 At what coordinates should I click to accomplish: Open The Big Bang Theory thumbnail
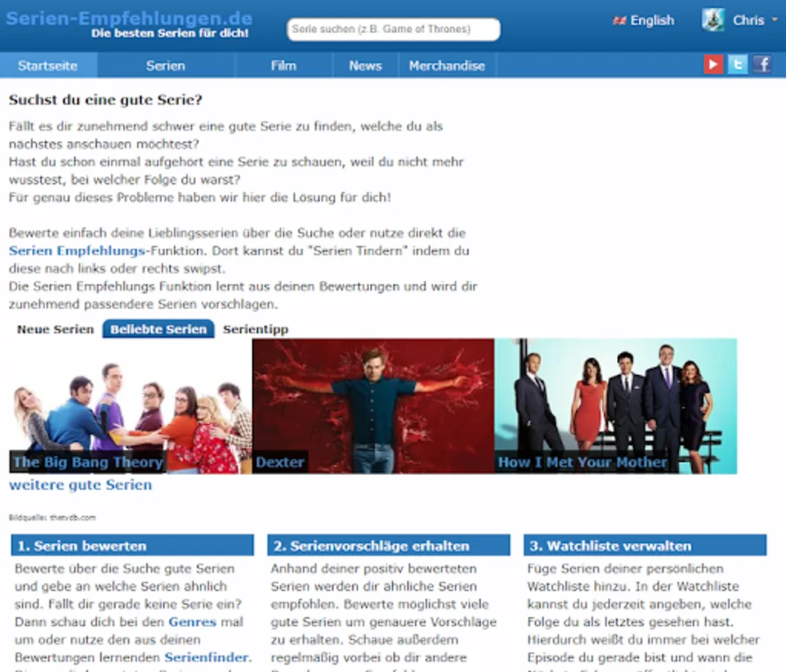(x=130, y=406)
